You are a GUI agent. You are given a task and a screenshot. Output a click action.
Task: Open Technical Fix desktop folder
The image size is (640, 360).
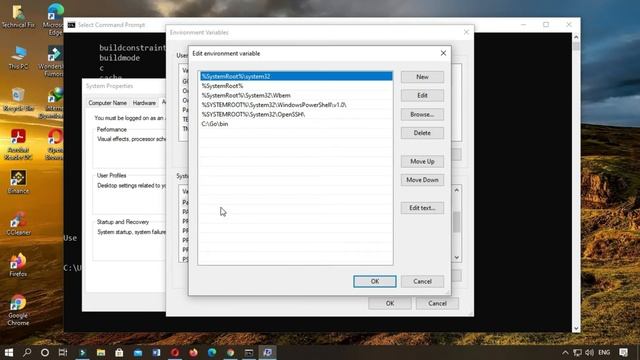pyautogui.click(x=18, y=16)
